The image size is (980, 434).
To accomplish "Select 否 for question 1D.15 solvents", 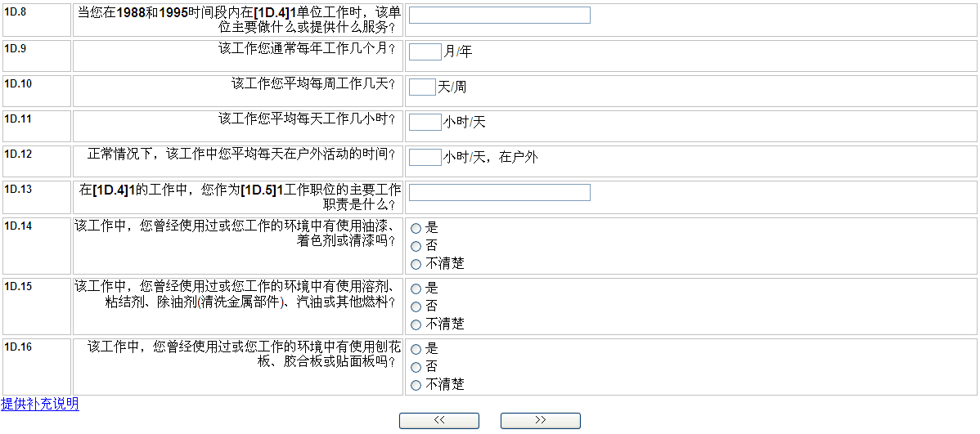I will click(416, 306).
